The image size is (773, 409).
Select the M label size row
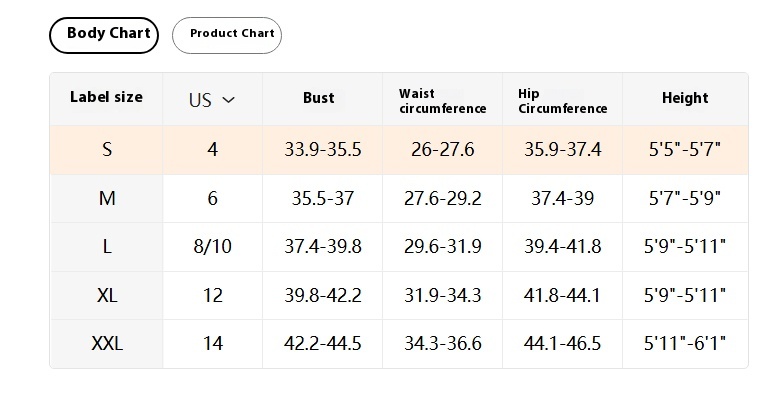(x=399, y=198)
